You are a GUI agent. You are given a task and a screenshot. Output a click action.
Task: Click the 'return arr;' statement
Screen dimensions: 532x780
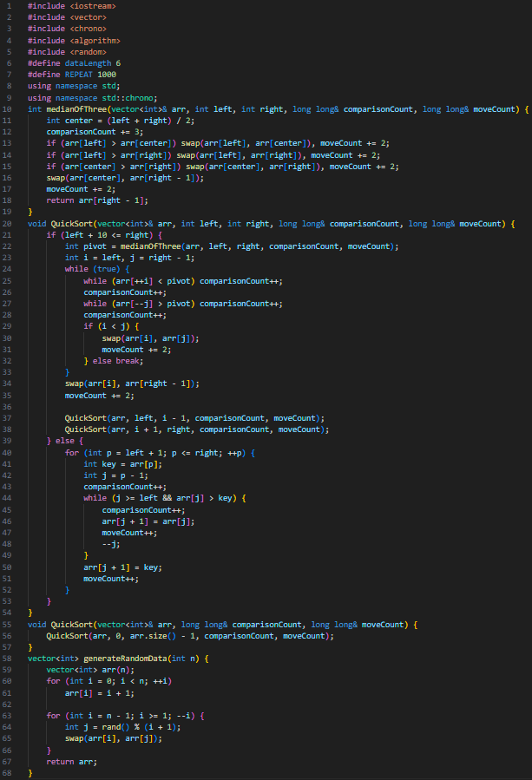click(x=72, y=762)
